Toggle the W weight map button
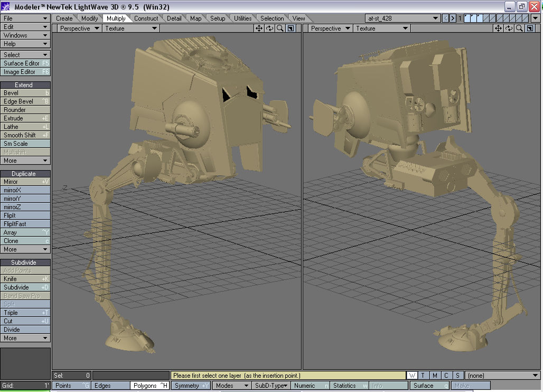This screenshot has height=392, width=543. 412,376
